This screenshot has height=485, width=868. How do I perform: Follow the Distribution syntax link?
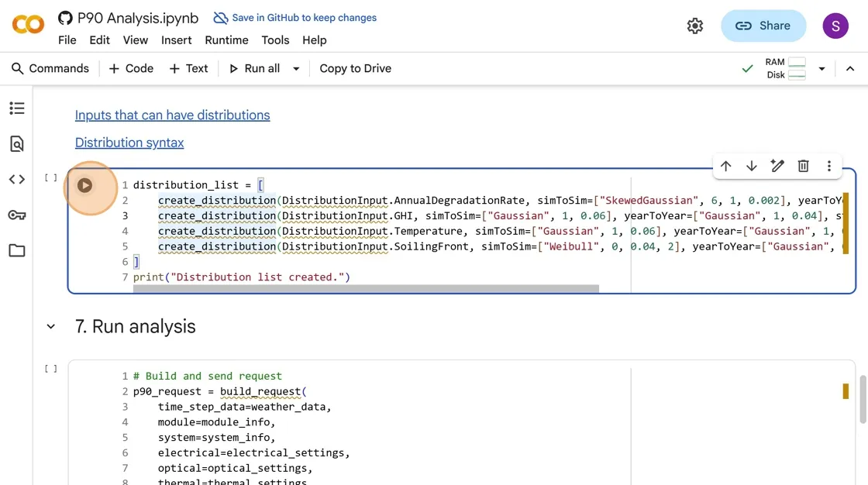pyautogui.click(x=129, y=143)
